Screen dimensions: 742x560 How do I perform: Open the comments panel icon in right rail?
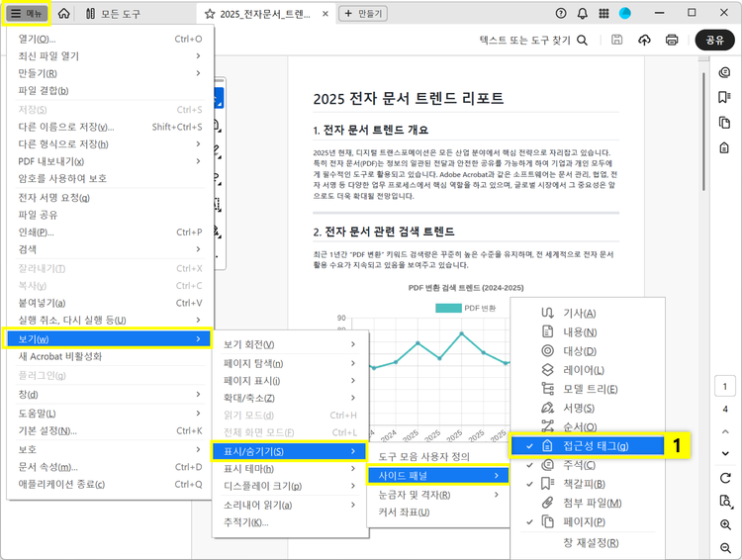pyautogui.click(x=724, y=72)
